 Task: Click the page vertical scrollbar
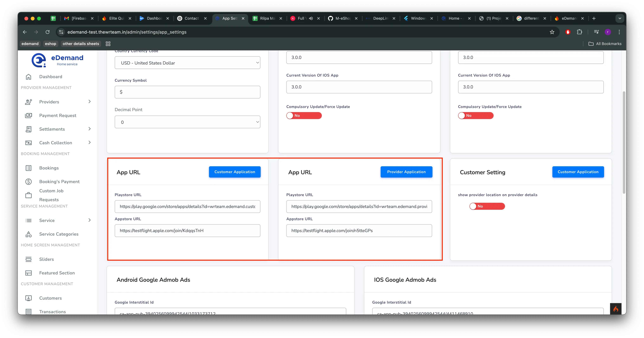coord(624,143)
